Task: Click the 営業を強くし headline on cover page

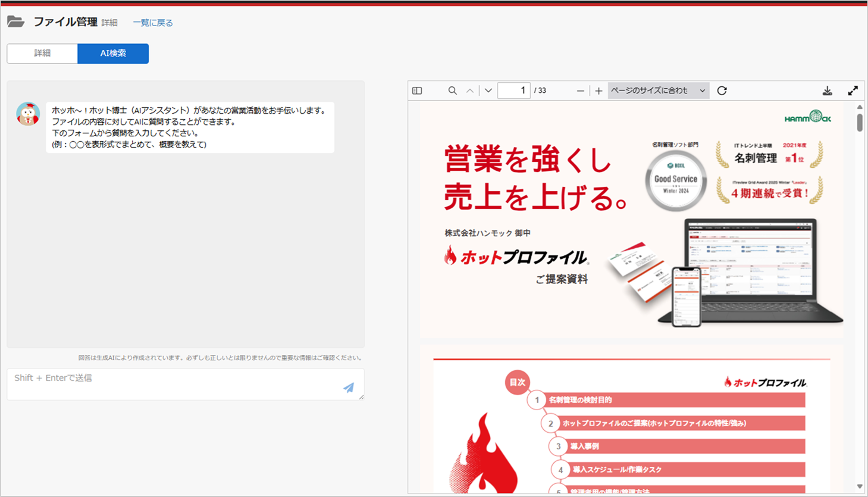Action: (x=528, y=160)
